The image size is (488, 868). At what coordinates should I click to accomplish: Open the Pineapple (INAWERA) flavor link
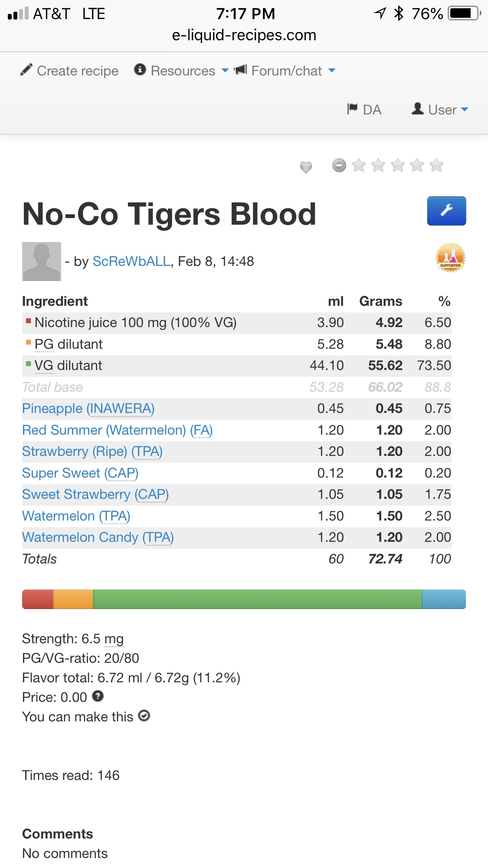(88, 409)
